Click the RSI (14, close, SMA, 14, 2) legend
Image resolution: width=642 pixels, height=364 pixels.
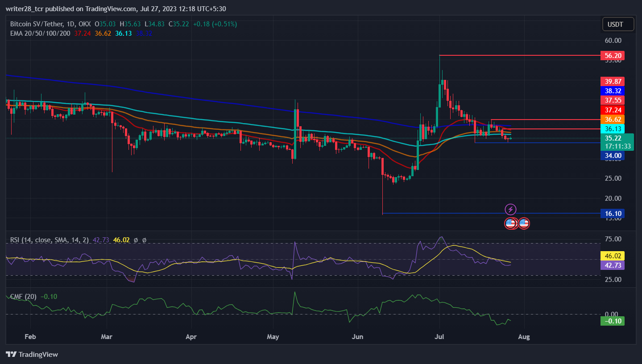pos(50,240)
